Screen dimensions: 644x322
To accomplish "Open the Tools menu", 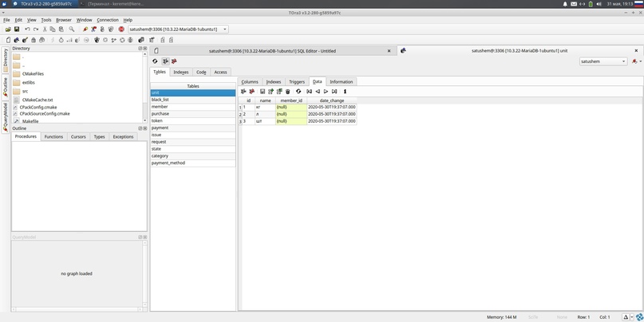I will (46, 20).
